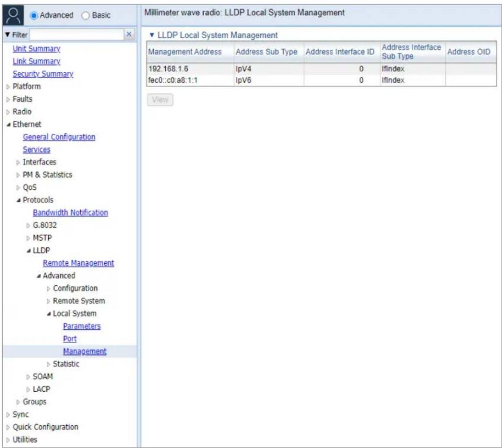
Task: Open the Port link
Action: [x=70, y=339]
